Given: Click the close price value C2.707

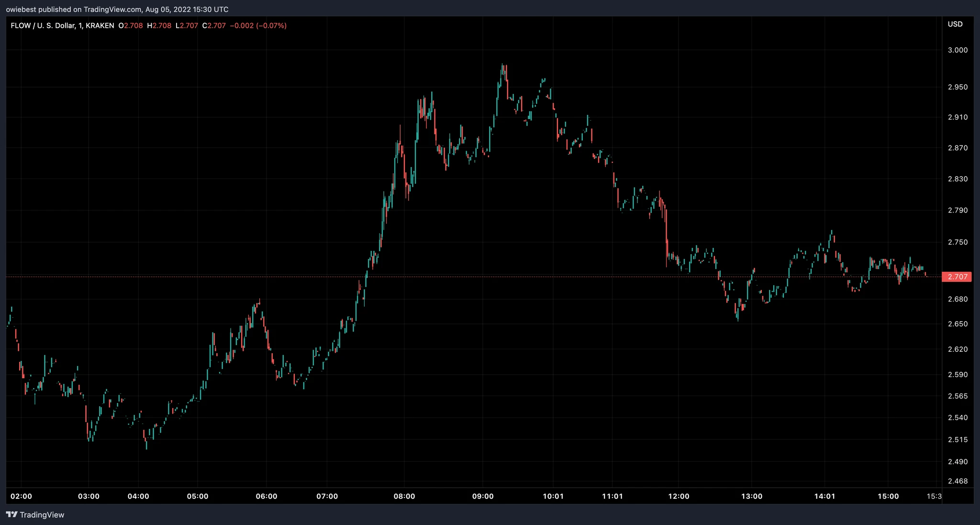Looking at the screenshot, I should [214, 26].
